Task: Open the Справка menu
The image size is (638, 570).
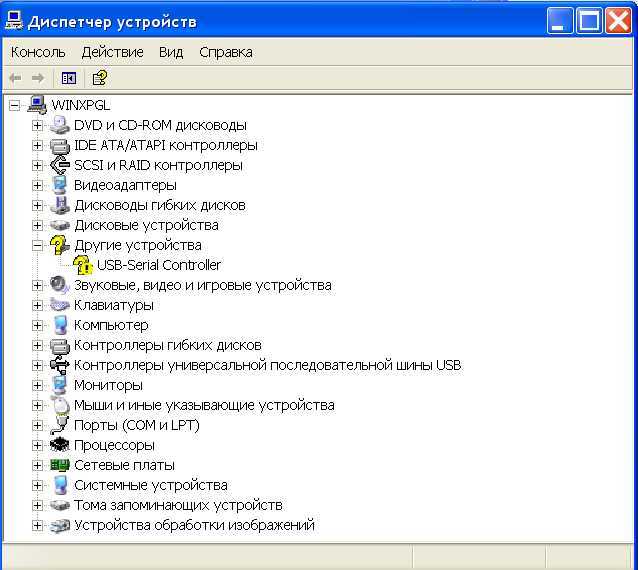Action: click(226, 52)
